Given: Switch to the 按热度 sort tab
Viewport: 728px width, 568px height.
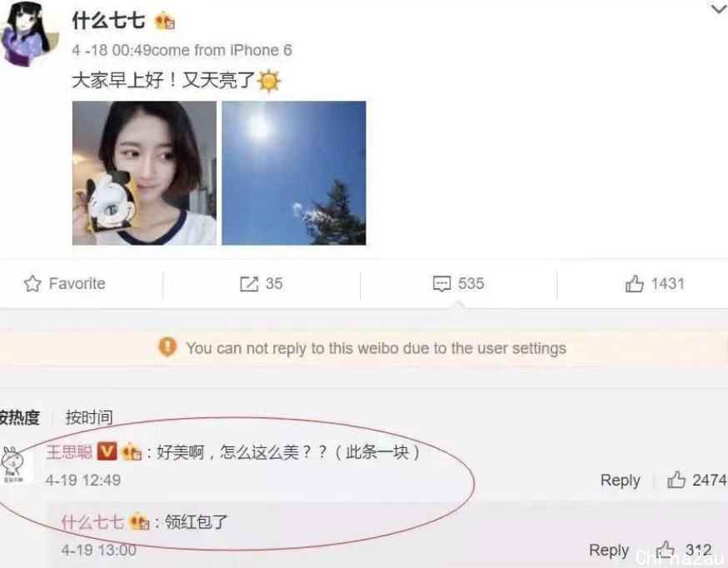Looking at the screenshot, I should [19, 417].
